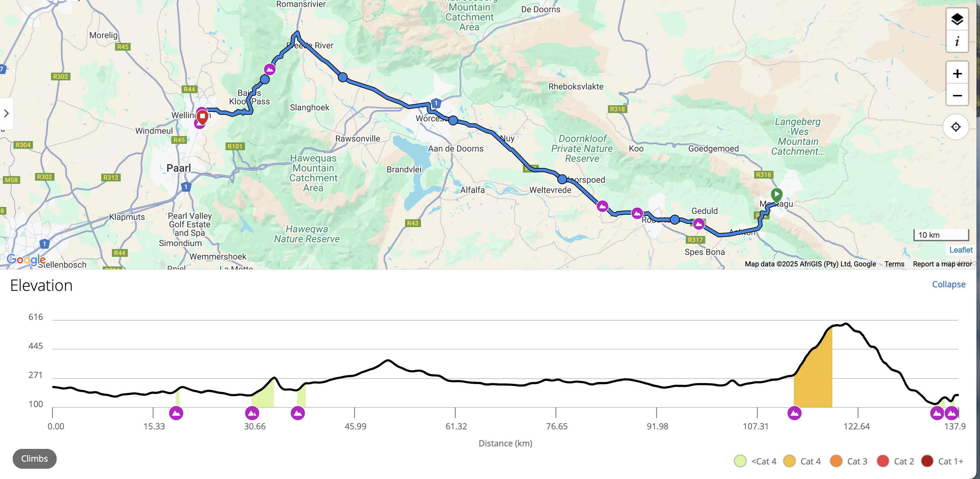Zoom in on the map

956,73
